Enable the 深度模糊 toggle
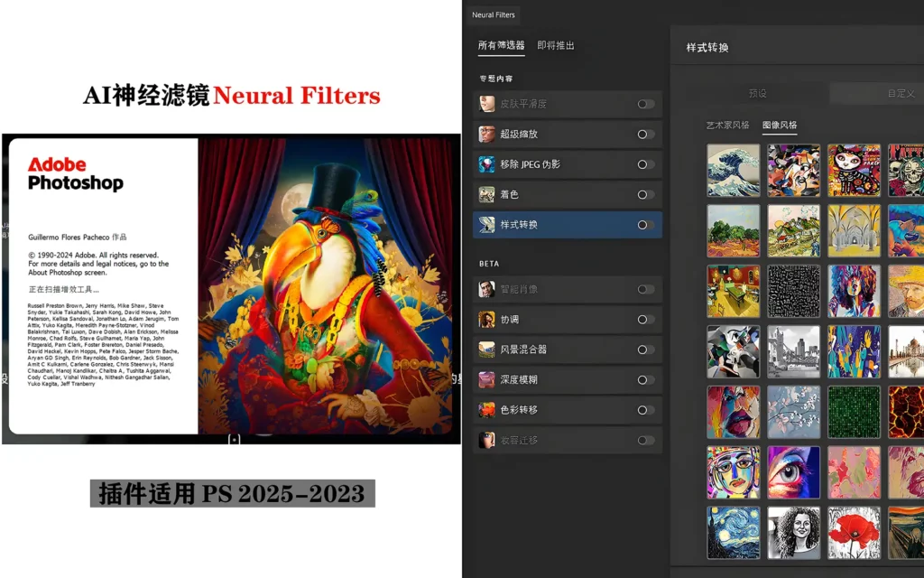 (x=646, y=380)
